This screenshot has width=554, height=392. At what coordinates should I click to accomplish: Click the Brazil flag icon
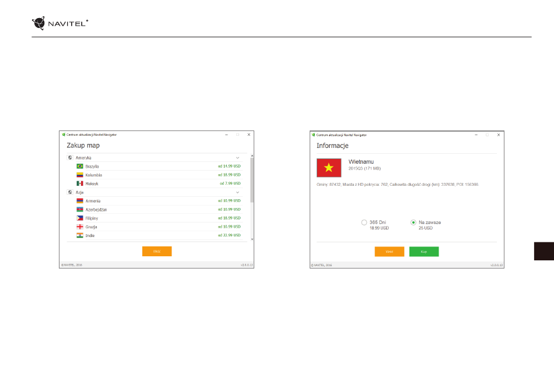80,166
